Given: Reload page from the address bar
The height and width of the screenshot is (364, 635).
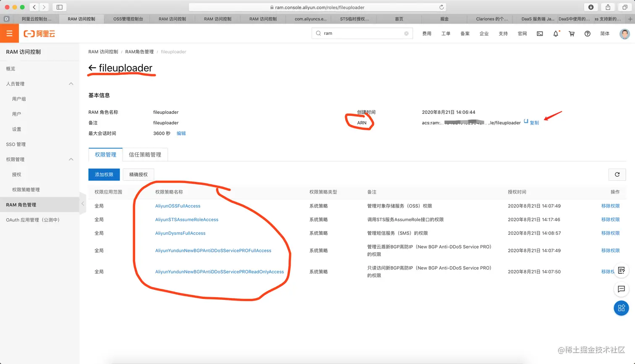Looking at the screenshot, I should coord(441,7).
